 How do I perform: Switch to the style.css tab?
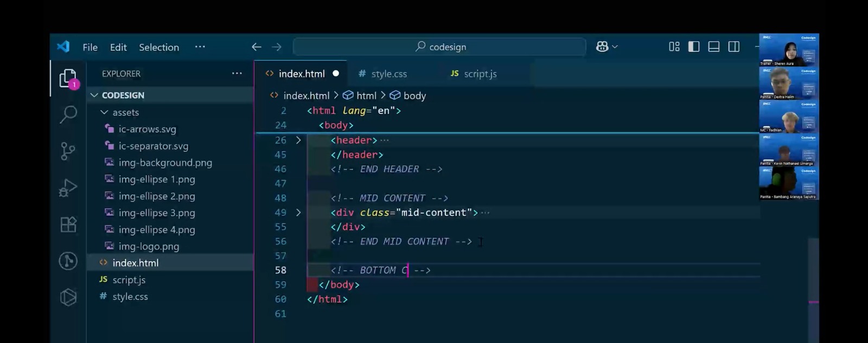388,74
